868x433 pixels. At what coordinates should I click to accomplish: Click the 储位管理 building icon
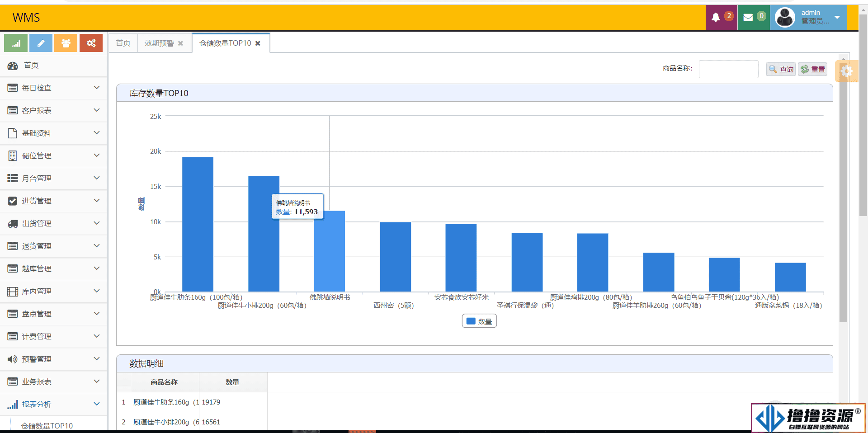point(13,156)
